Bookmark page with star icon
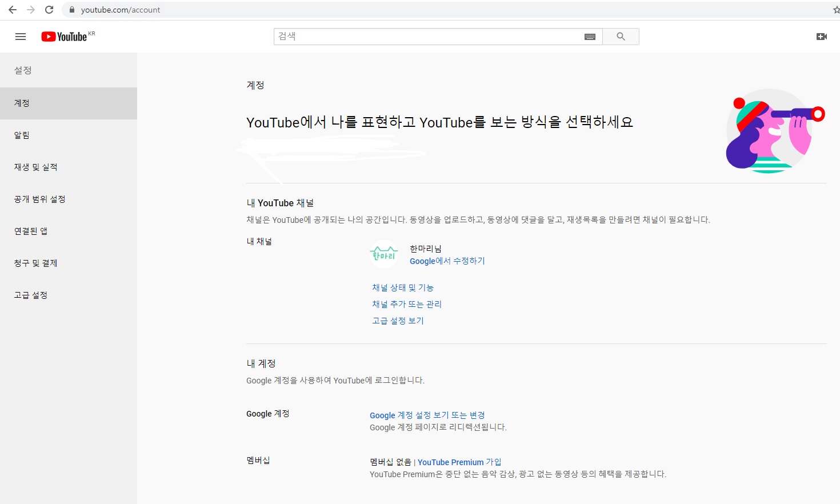The image size is (840, 504). point(836,10)
